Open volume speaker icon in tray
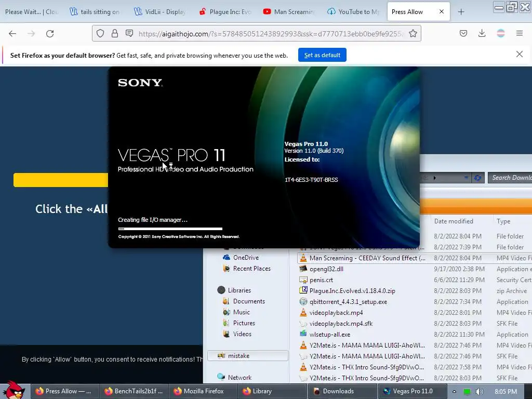The width and height of the screenshot is (532, 399). [x=479, y=392]
